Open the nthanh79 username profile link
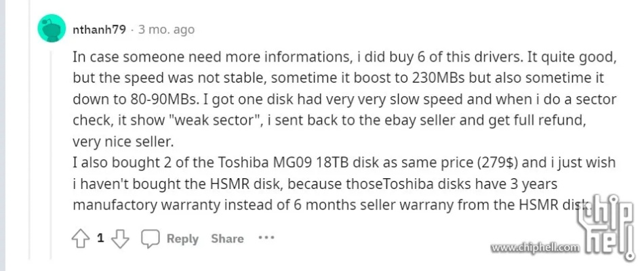Image resolution: width=644 pixels, height=271 pixels. pos(98,30)
